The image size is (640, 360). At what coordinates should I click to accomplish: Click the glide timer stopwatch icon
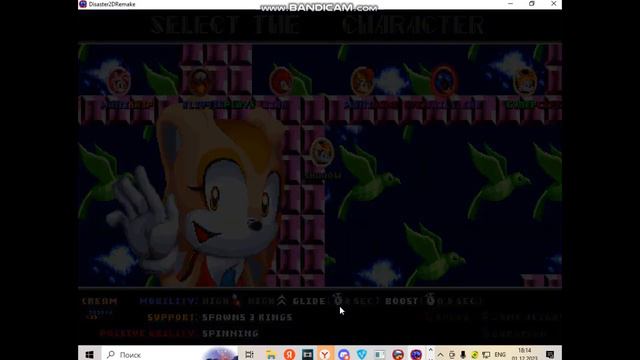(x=338, y=300)
